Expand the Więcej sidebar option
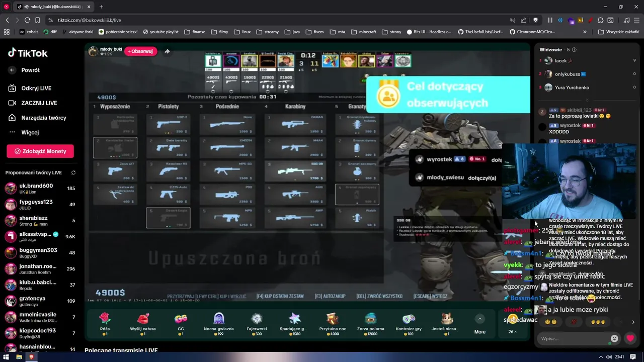This screenshot has width=644, height=362. point(30,132)
